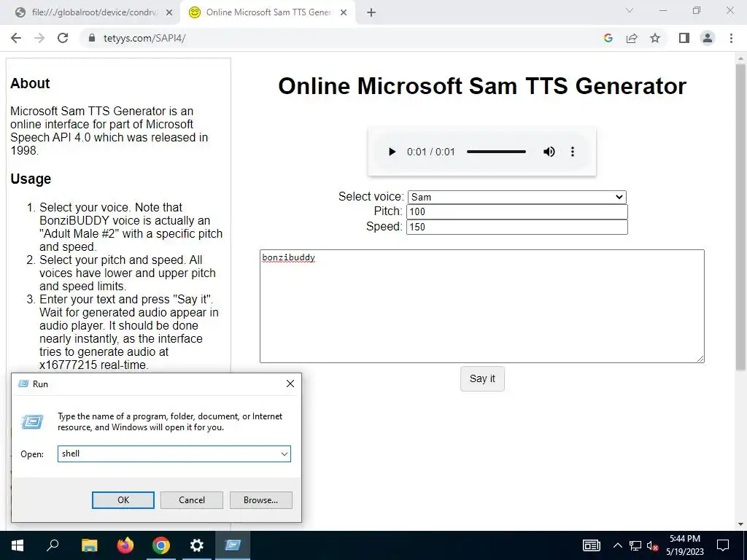Open News and interests taskbar icon
747x560 pixels.
(x=591, y=545)
